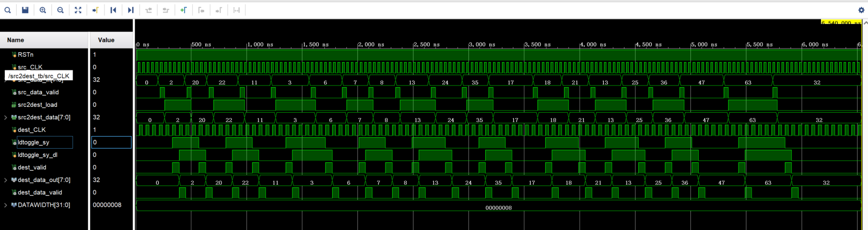Click the value 1 for dest_CLK
This screenshot has width=868, height=230.
click(95, 130)
